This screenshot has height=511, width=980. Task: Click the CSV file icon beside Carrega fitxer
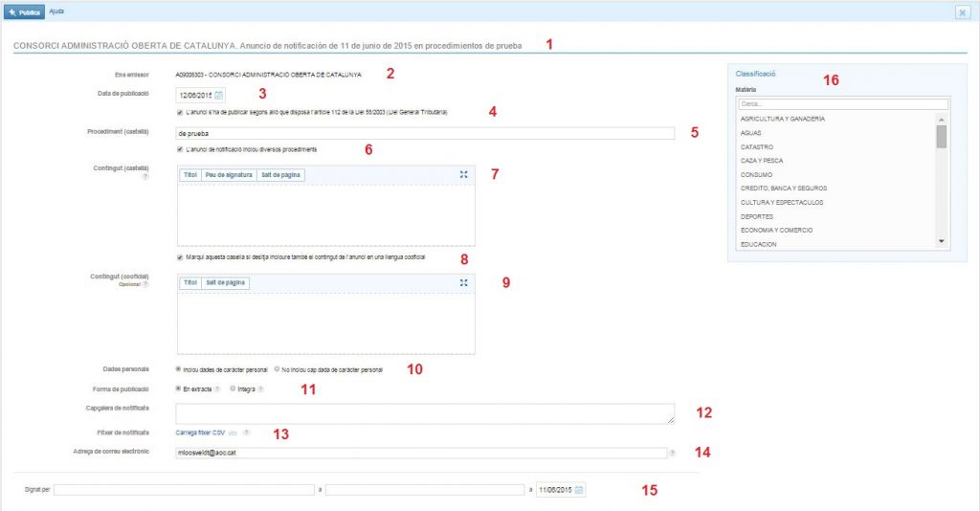(234, 433)
